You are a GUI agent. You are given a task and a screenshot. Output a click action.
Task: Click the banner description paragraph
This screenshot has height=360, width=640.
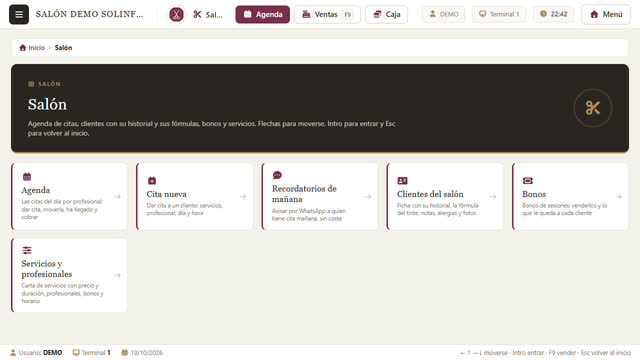point(211,128)
